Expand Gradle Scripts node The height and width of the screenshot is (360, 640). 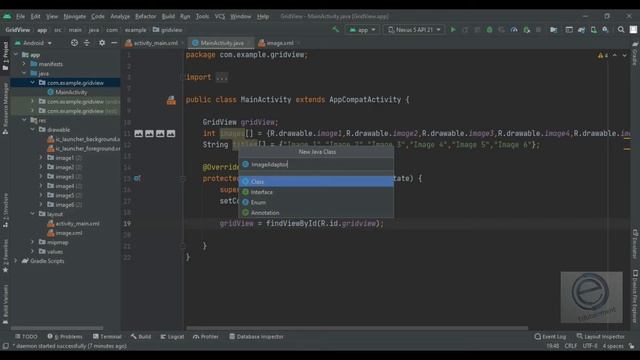[16, 261]
